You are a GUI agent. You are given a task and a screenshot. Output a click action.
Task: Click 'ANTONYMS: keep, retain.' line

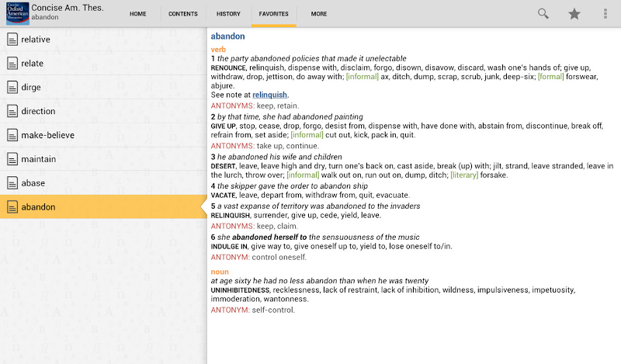tap(255, 106)
